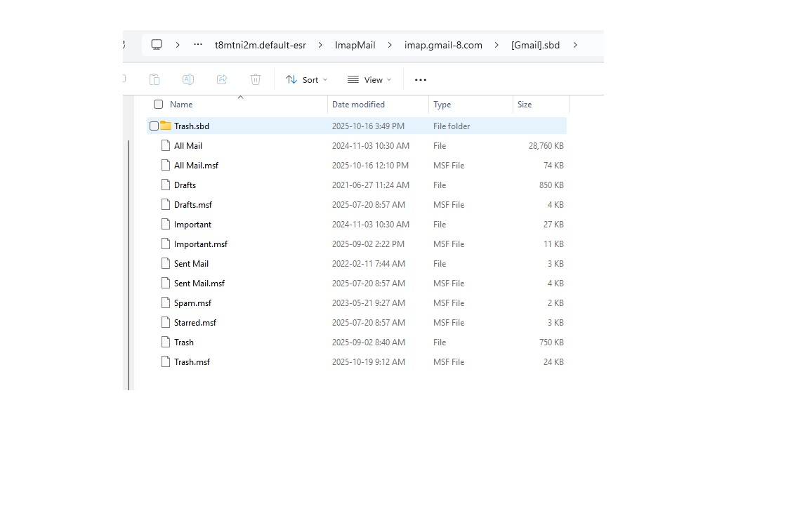
Task: Click the file icon for Important.msf
Action: click(166, 244)
